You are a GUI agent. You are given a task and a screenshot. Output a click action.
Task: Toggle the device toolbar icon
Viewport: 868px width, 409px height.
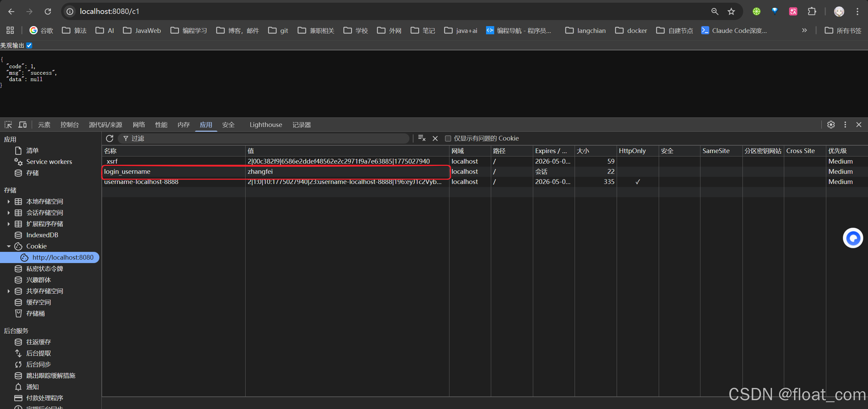22,125
